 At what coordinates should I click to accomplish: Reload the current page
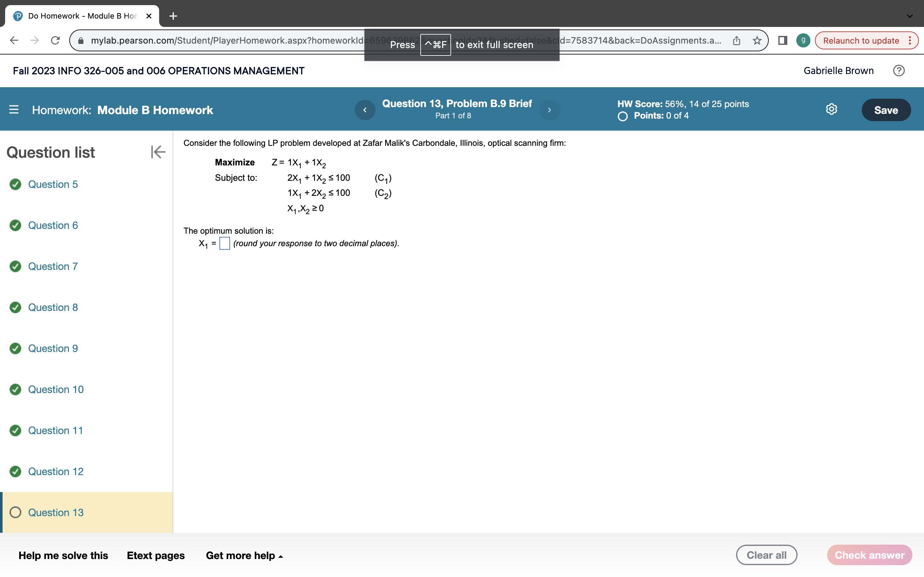tap(55, 40)
